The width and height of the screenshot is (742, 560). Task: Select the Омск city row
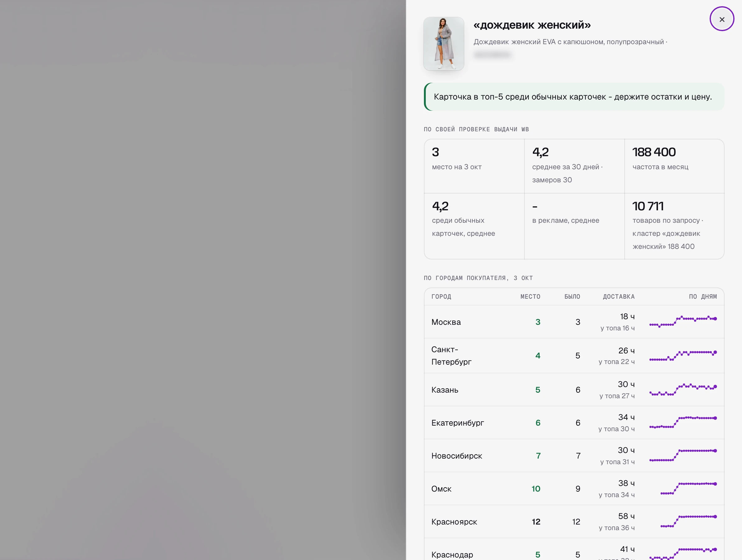tap(574, 488)
